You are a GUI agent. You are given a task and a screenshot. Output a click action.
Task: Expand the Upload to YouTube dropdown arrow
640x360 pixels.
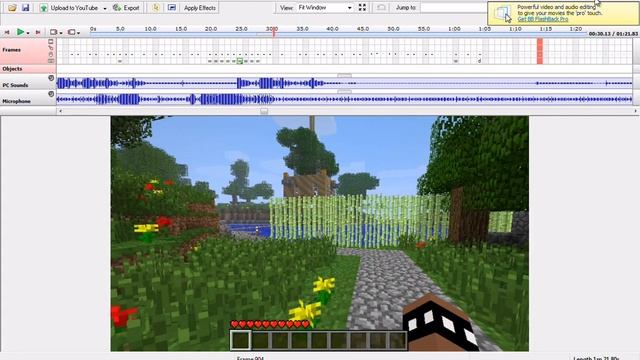tap(104, 8)
